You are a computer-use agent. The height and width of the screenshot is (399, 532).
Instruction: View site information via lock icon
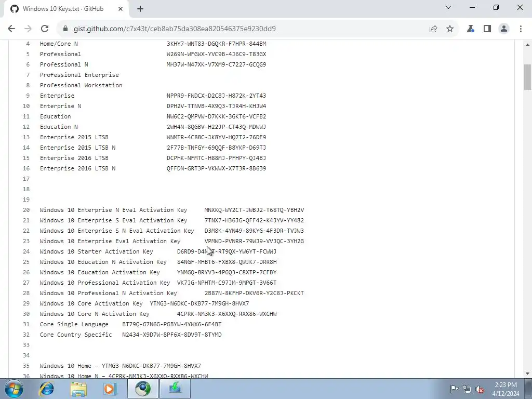tap(65, 29)
